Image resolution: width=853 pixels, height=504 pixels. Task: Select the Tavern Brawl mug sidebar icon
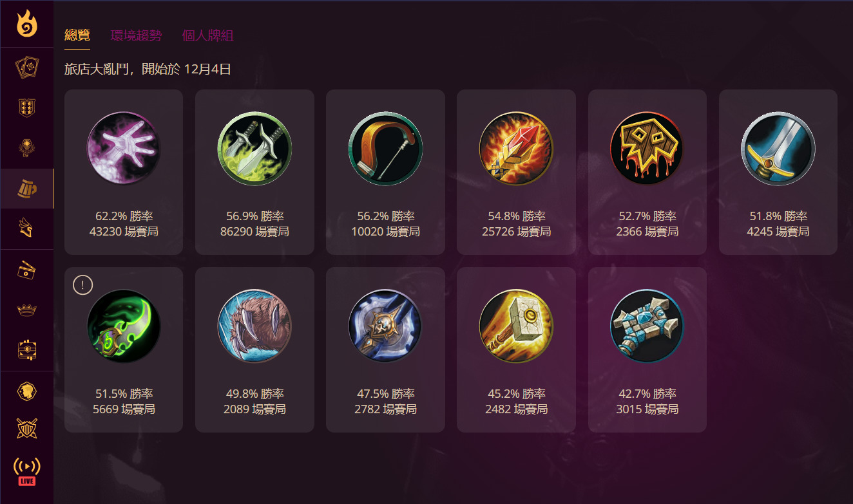pos(26,189)
